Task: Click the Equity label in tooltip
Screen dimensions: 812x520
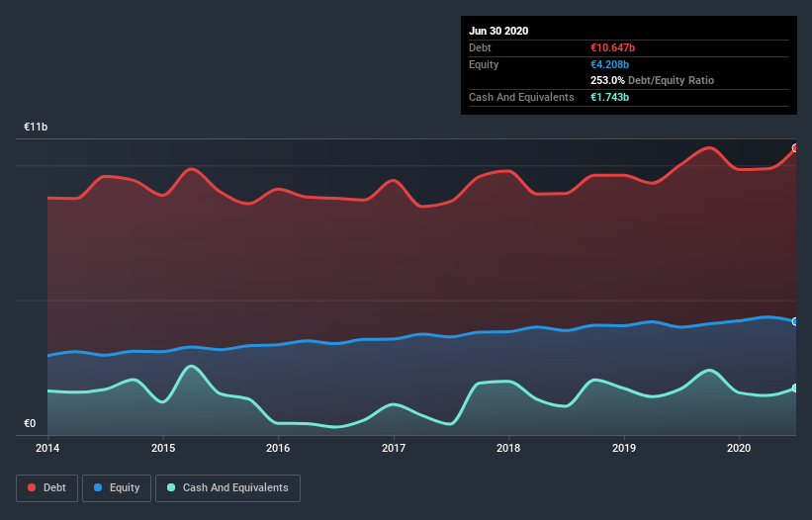Action: tap(484, 64)
